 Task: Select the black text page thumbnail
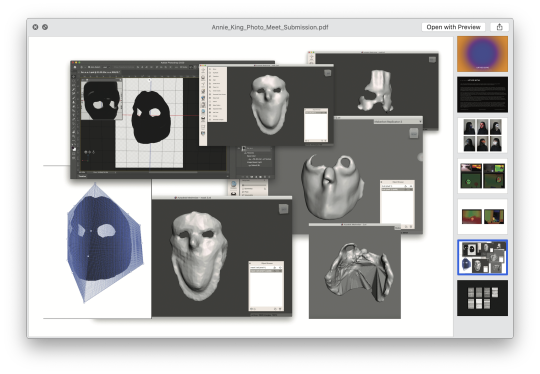(x=482, y=95)
